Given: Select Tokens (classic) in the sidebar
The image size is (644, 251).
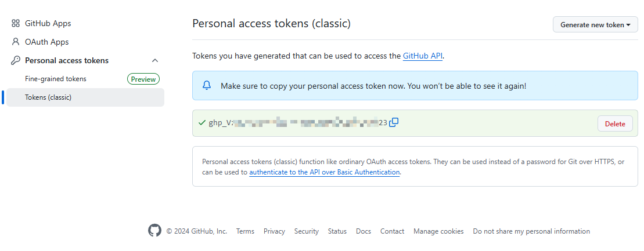Looking at the screenshot, I should click(48, 97).
